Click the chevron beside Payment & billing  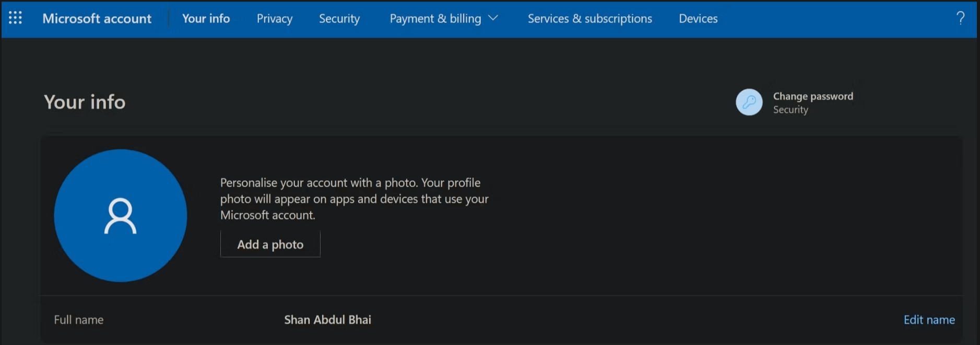point(493,18)
